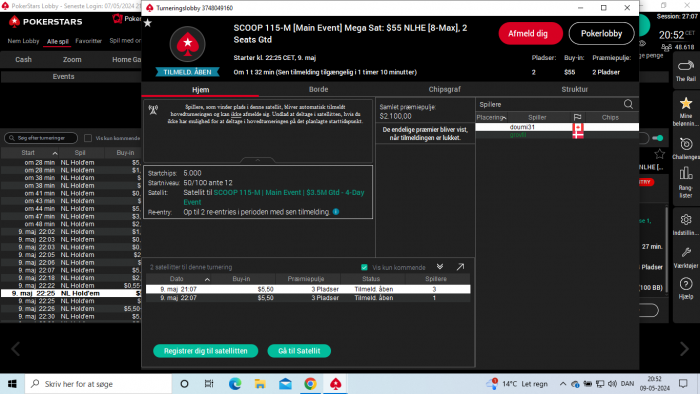700x394 pixels.
Task: Click PokerStars logo in main lobby
Action: [45, 21]
